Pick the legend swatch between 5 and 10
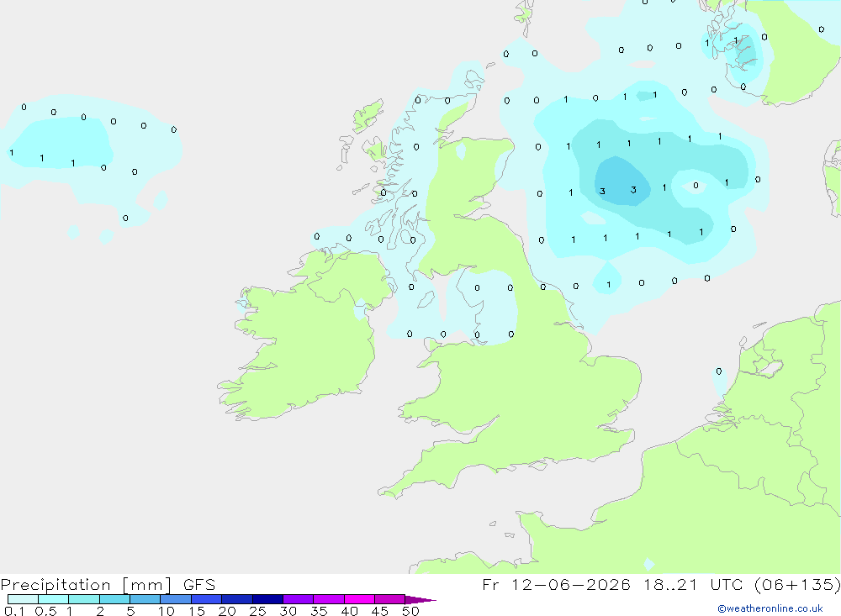The width and height of the screenshot is (841, 616). point(145,599)
